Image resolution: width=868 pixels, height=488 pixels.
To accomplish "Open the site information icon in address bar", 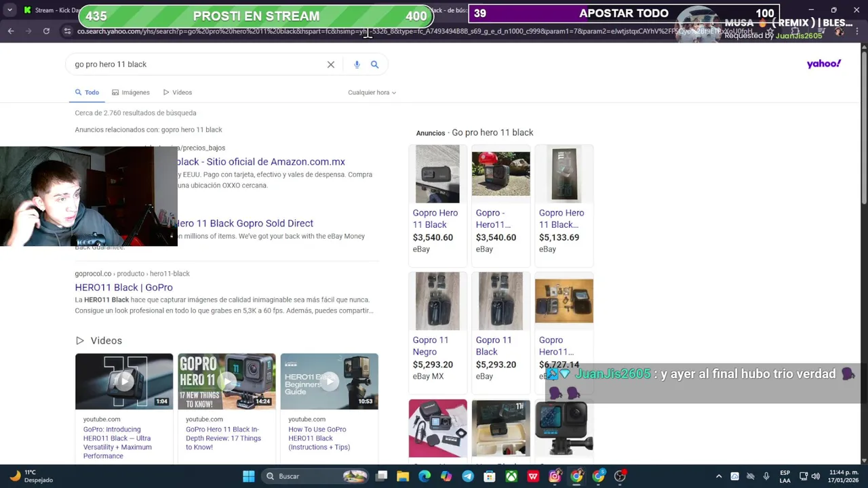I will click(67, 31).
